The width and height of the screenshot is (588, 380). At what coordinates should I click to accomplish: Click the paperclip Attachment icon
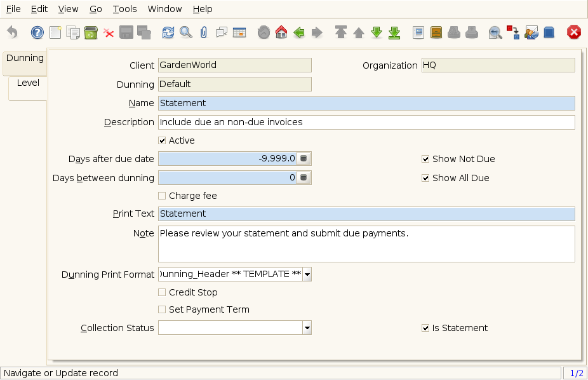[x=203, y=32]
